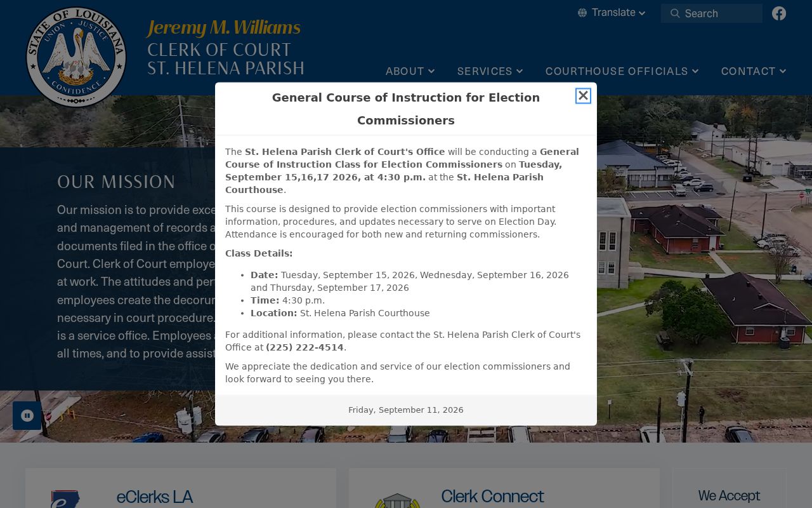Pause the background video
The width and height of the screenshot is (812, 508).
pos(27,415)
